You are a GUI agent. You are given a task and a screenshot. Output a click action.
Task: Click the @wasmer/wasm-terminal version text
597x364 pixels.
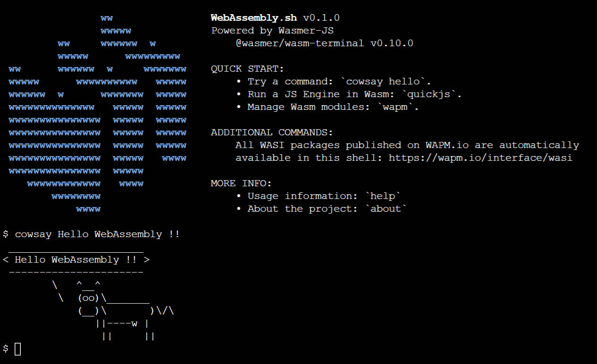coord(324,43)
